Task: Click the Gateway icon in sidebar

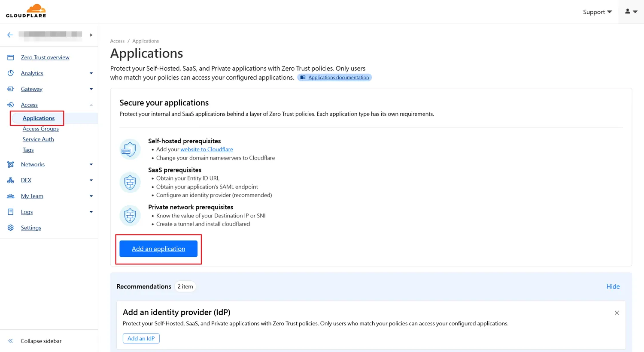Action: 11,89
